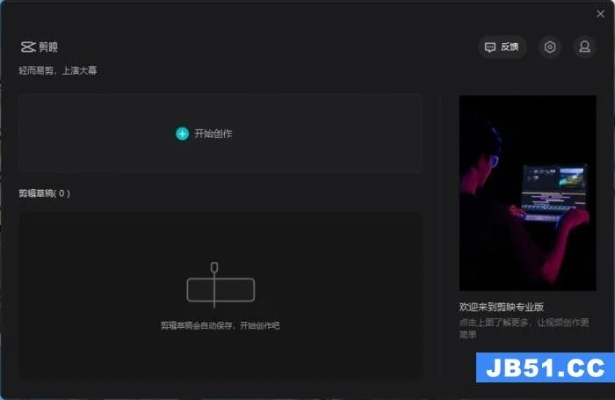Click the teal plus icon for new project
Image resolution: width=615 pixels, height=400 pixels.
coord(182,133)
